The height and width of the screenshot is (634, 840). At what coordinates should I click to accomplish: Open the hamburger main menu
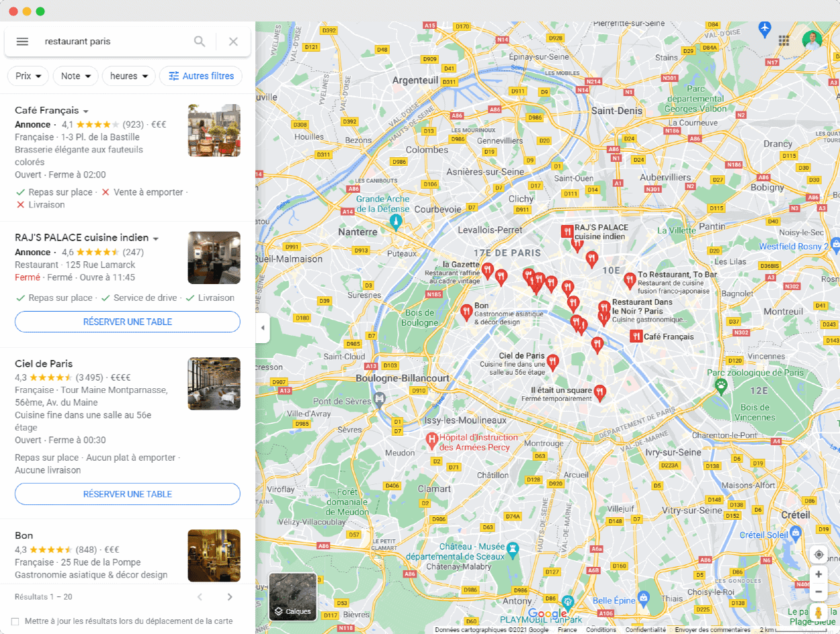(x=22, y=42)
